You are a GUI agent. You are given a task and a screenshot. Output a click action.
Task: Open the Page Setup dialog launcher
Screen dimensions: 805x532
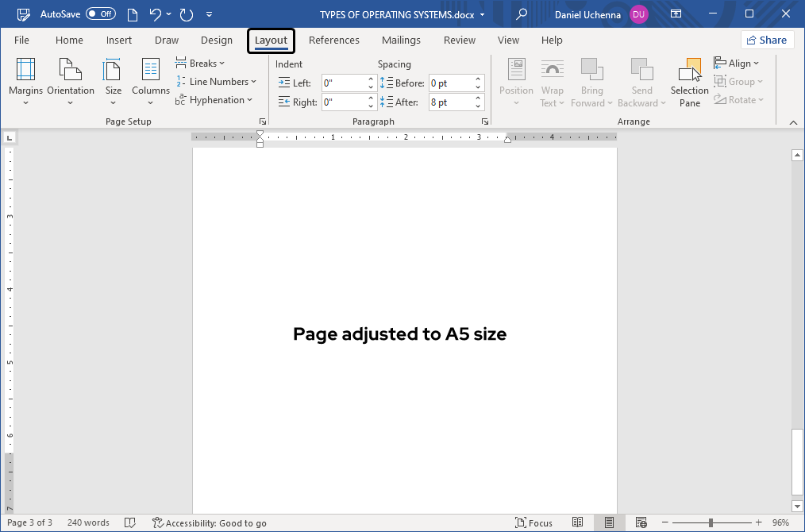[262, 121]
